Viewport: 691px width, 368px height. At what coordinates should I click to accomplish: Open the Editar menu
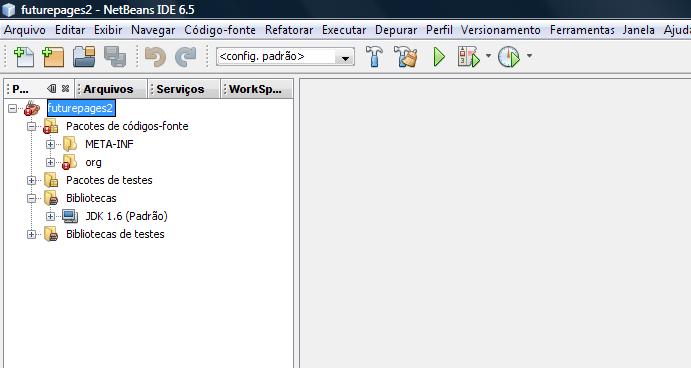pos(70,30)
